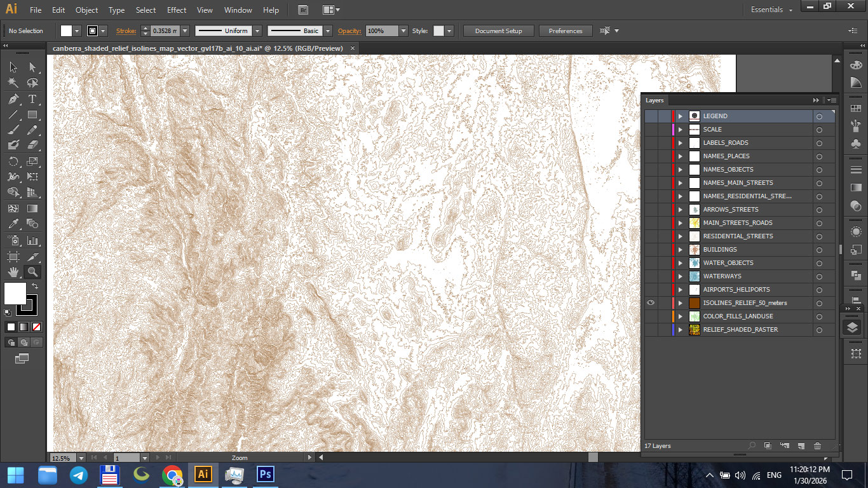
Task: Toggle visibility of the WATERWAYS layer
Action: 651,276
